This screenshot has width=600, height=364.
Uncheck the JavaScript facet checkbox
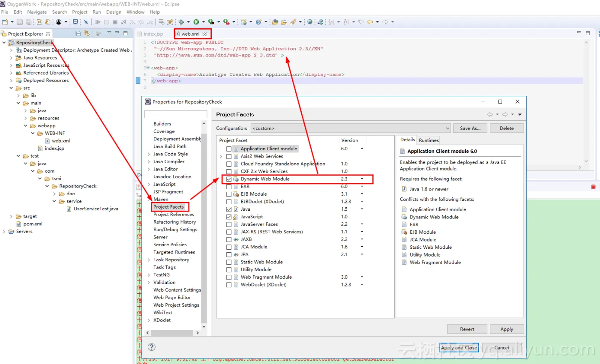[x=229, y=217]
